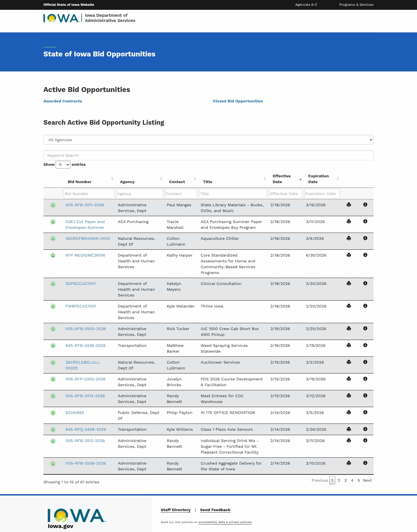The width and height of the screenshot is (417, 532).
Task: Expand row details for bid 005-RFB-2511-2026
Action: click(x=53, y=205)
